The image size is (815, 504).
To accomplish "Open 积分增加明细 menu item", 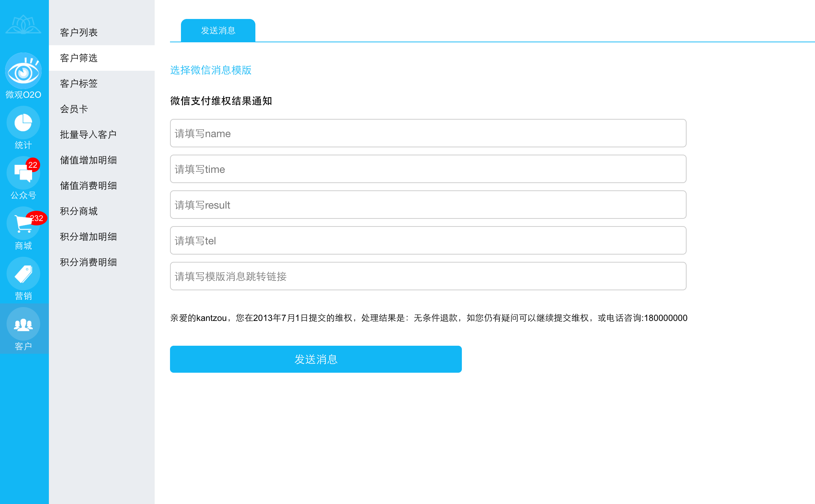I will pyautogui.click(x=102, y=237).
